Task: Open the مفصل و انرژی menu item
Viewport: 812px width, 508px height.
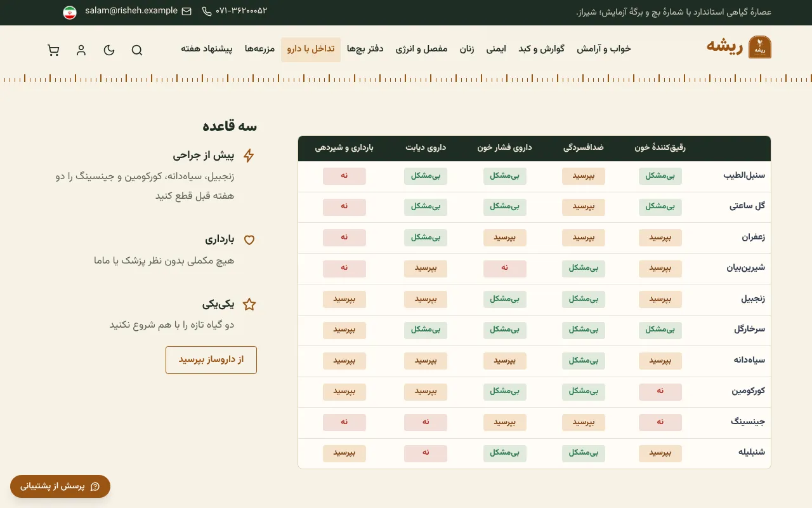Action: 422,50
